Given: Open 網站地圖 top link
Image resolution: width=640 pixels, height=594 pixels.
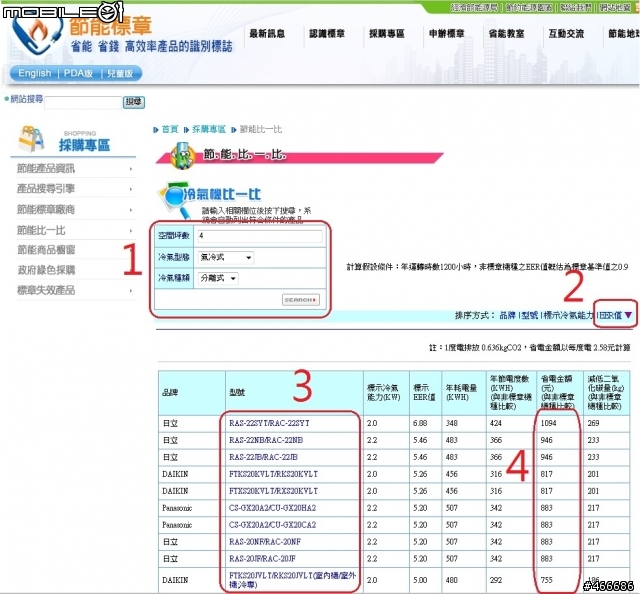Looking at the screenshot, I should click(x=615, y=7).
